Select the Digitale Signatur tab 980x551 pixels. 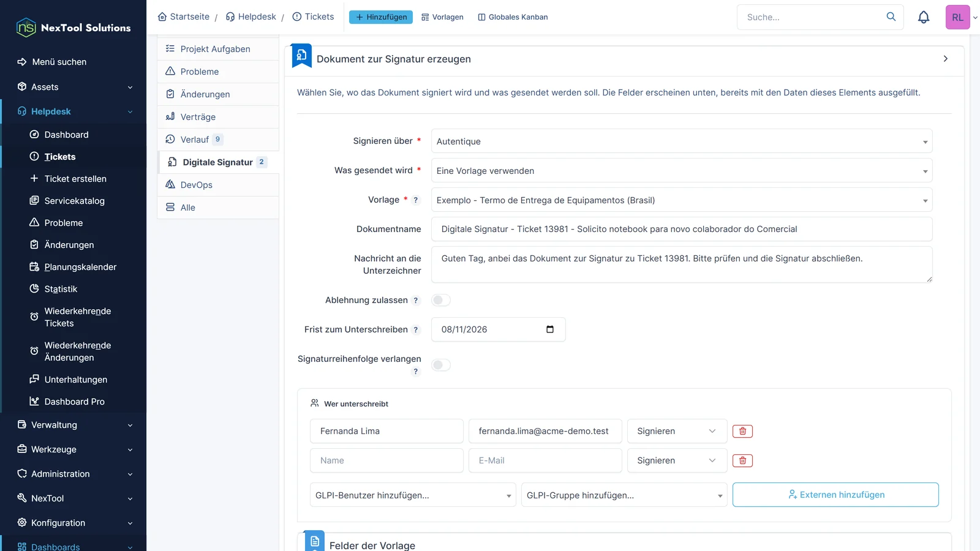point(218,162)
